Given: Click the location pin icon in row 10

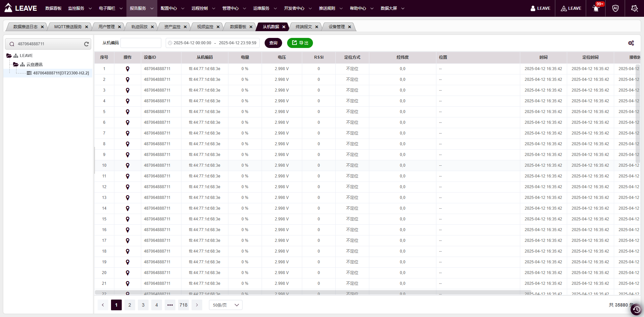Looking at the screenshot, I should pyautogui.click(x=127, y=165).
